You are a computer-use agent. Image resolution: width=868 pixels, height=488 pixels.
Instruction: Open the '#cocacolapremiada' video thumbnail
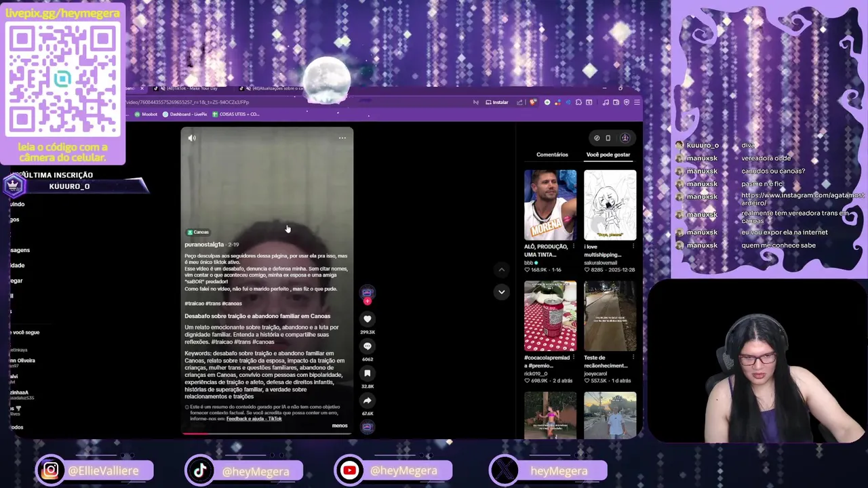550,317
